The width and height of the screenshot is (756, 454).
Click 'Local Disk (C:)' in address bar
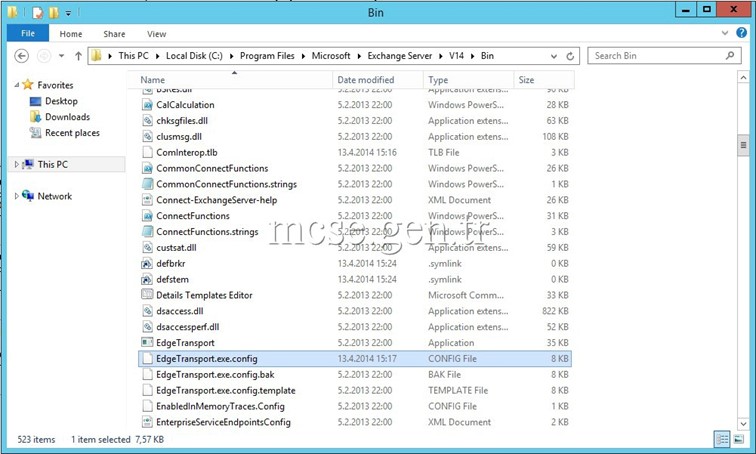(x=194, y=56)
